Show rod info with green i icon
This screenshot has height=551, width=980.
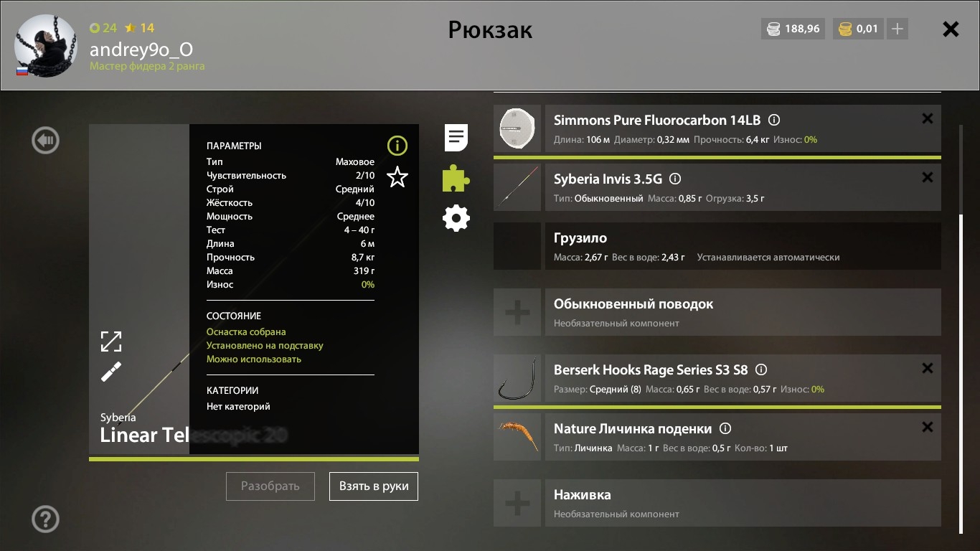pos(397,146)
